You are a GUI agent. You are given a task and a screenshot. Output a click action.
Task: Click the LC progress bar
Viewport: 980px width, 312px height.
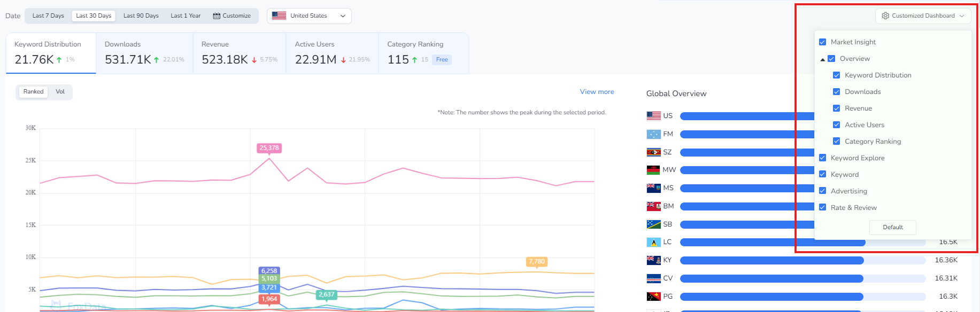(x=772, y=243)
